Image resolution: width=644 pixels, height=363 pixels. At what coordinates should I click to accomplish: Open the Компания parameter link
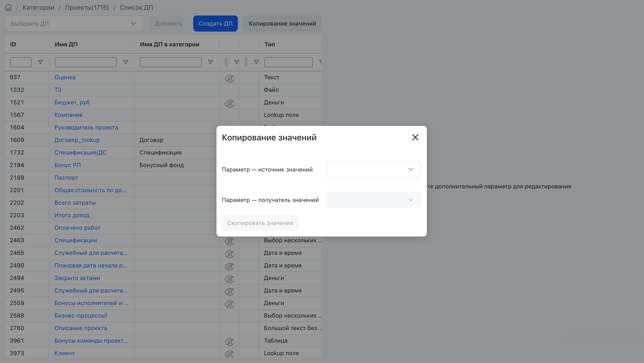click(x=68, y=115)
